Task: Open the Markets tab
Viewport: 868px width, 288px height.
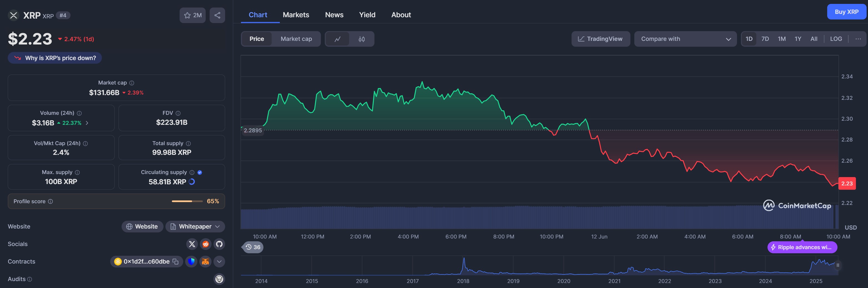Action: coord(296,15)
